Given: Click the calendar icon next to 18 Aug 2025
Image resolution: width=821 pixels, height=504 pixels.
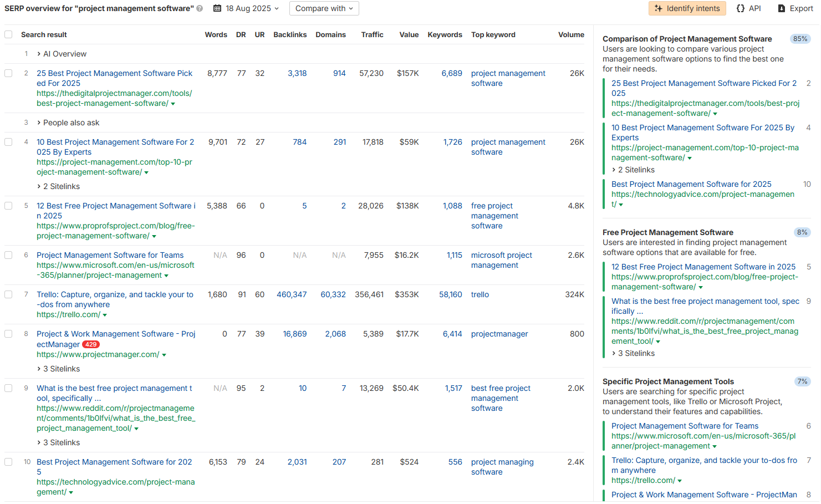Looking at the screenshot, I should (x=217, y=9).
